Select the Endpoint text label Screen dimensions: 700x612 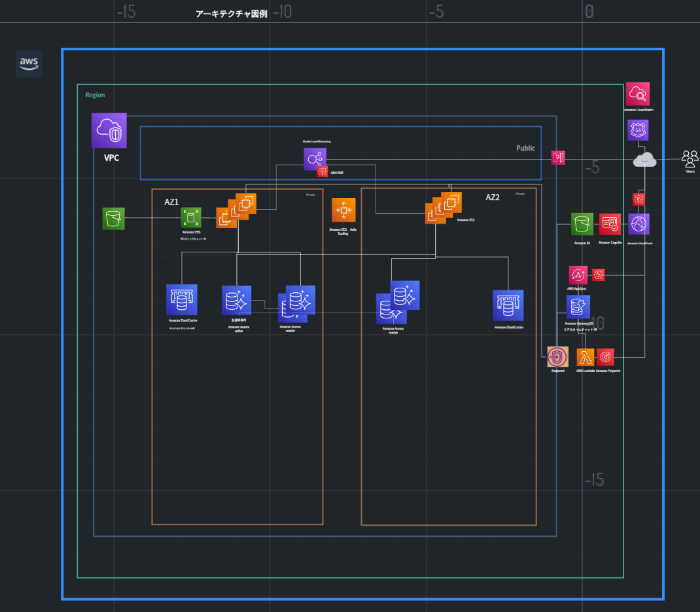558,371
